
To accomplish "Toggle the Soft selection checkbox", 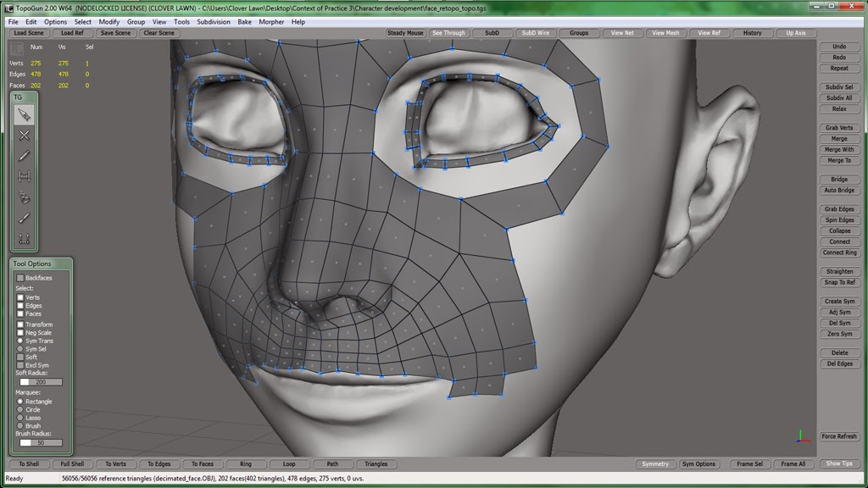I will click(x=19, y=358).
